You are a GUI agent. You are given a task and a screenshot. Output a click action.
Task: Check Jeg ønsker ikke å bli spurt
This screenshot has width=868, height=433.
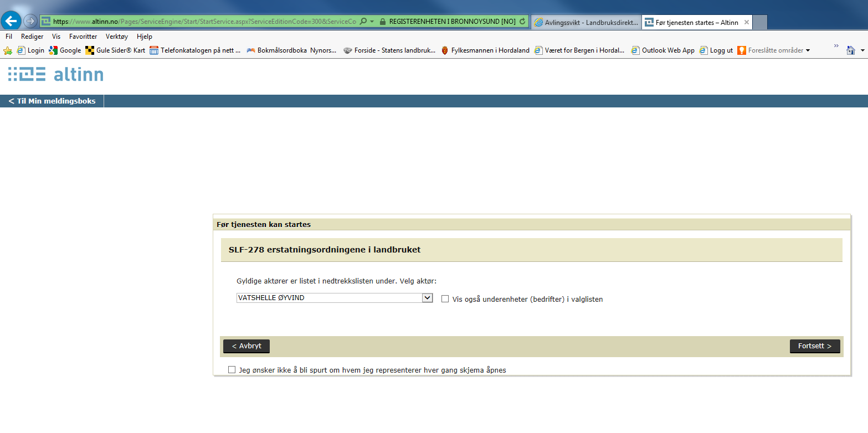[232, 369]
